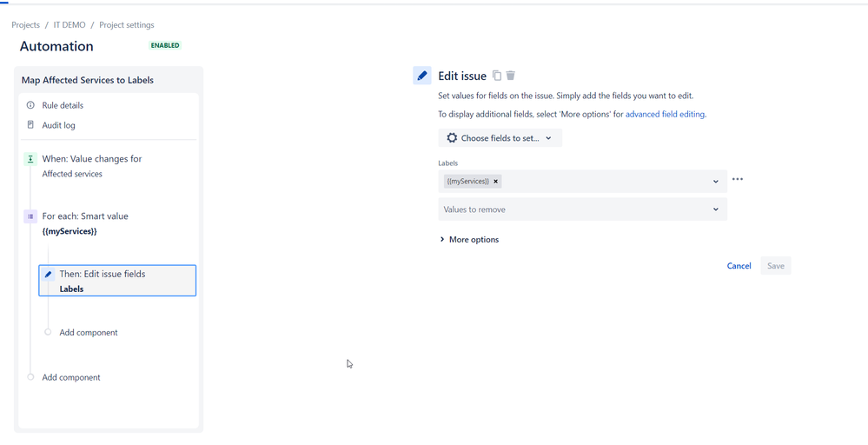This screenshot has width=868, height=445.
Task: Open the Audit log
Action: (x=59, y=125)
